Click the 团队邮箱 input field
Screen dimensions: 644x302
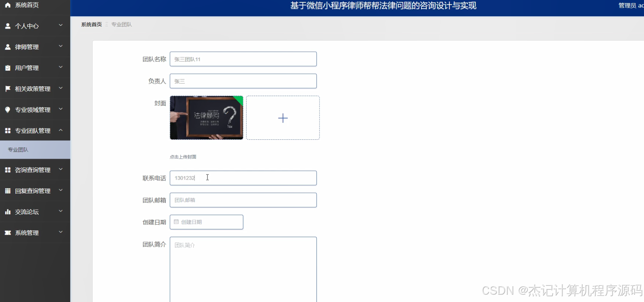[x=243, y=200]
